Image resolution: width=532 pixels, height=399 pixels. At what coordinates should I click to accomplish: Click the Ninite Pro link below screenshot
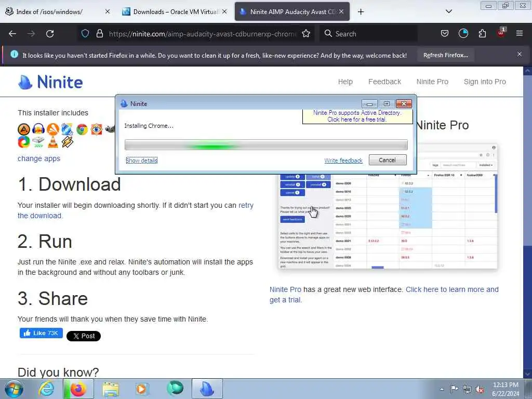(285, 289)
